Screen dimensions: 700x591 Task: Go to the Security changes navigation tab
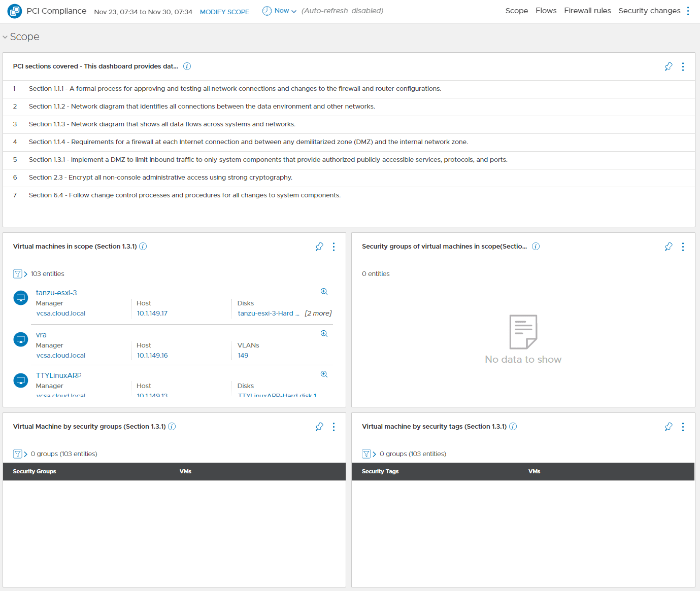click(x=649, y=11)
